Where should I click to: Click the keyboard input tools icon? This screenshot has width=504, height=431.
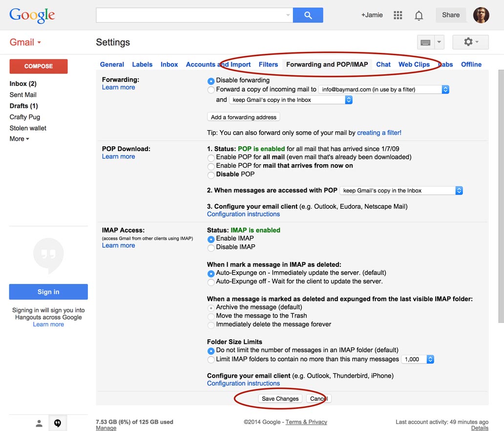coord(425,43)
